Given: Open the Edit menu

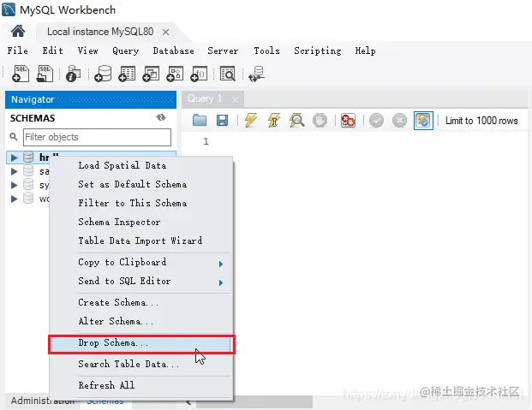Looking at the screenshot, I should pos(52,51).
